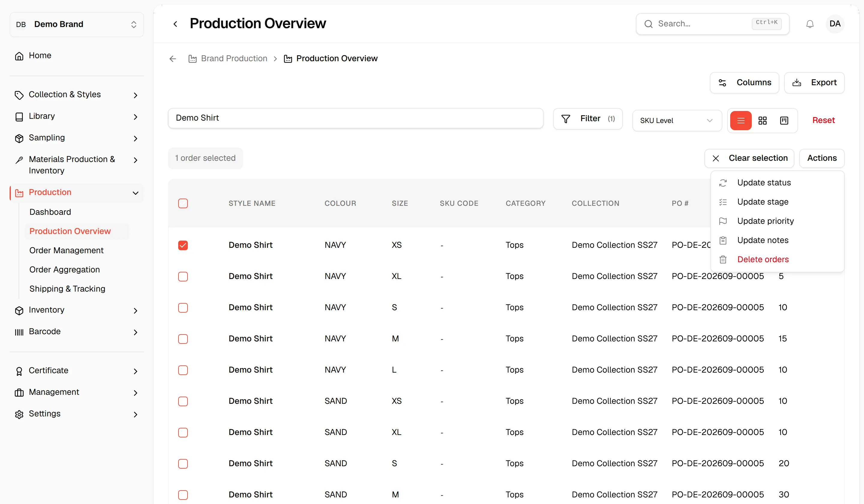Switch to kanban board view
The width and height of the screenshot is (864, 504).
tap(784, 120)
